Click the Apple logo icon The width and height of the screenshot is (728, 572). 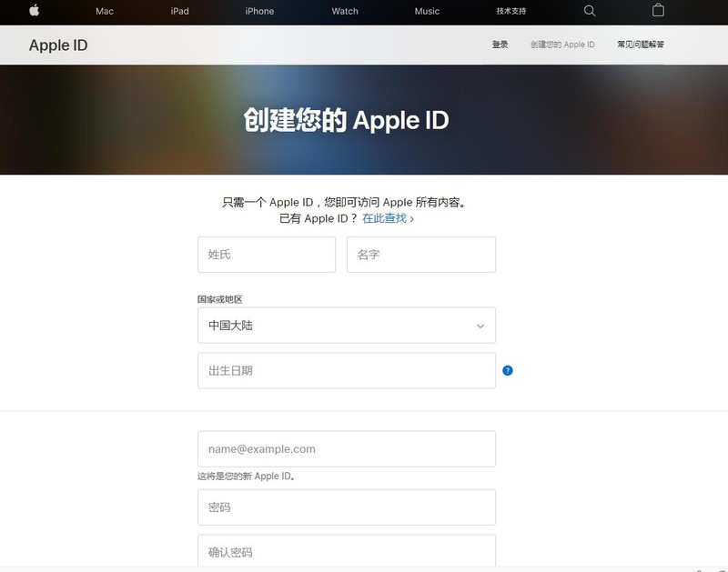pyautogui.click(x=35, y=11)
